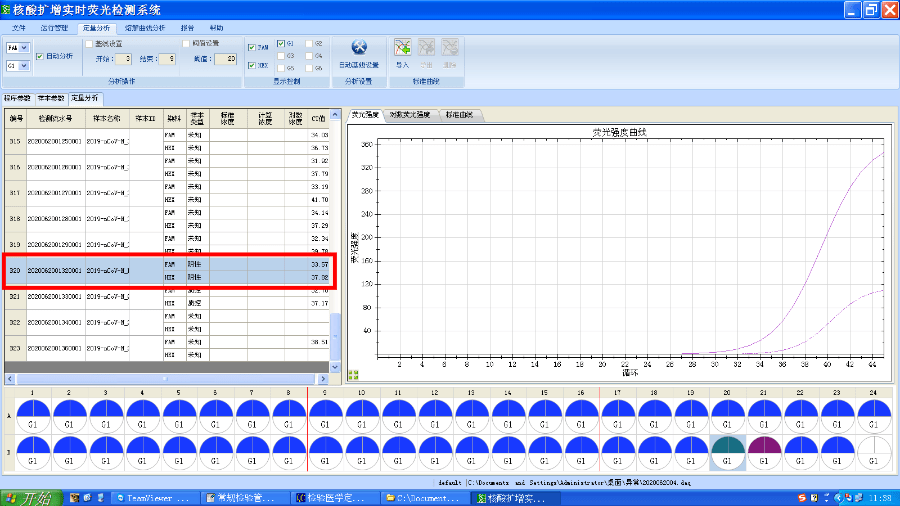The height and width of the screenshot is (506, 900).
Task: Click the vertical scrollbar thumb of table
Action: click(x=335, y=336)
